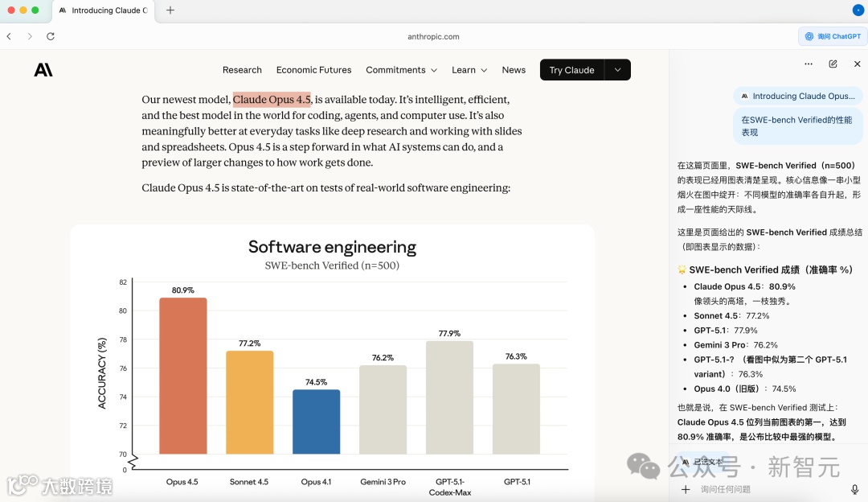Click the plus attachment icon in the chat input
Viewport: 868px width, 502px height.
pos(686,489)
